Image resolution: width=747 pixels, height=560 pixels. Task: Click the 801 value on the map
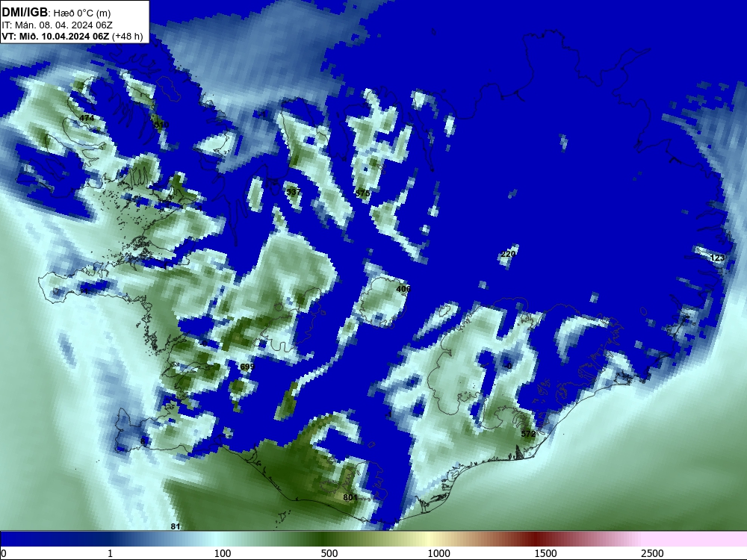pyautogui.click(x=350, y=497)
